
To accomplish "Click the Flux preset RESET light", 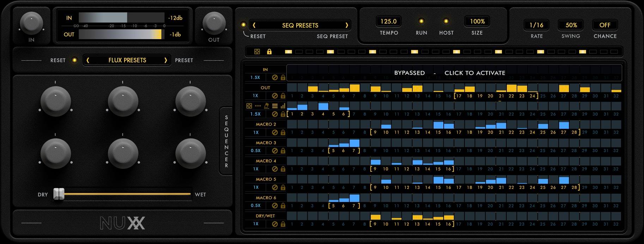I will click(74, 60).
